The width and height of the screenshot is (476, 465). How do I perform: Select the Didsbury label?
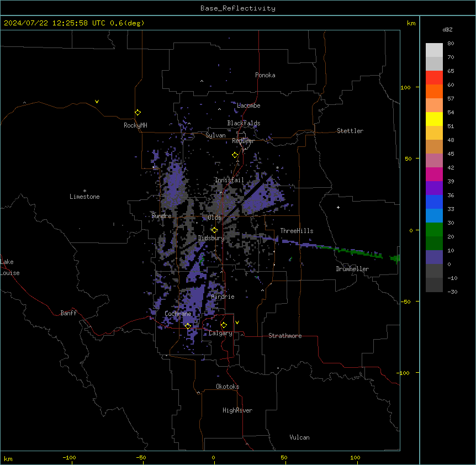(x=211, y=238)
